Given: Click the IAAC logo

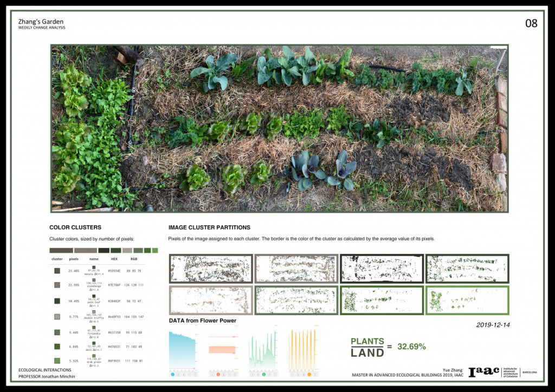Looking at the screenshot, I should tap(484, 372).
